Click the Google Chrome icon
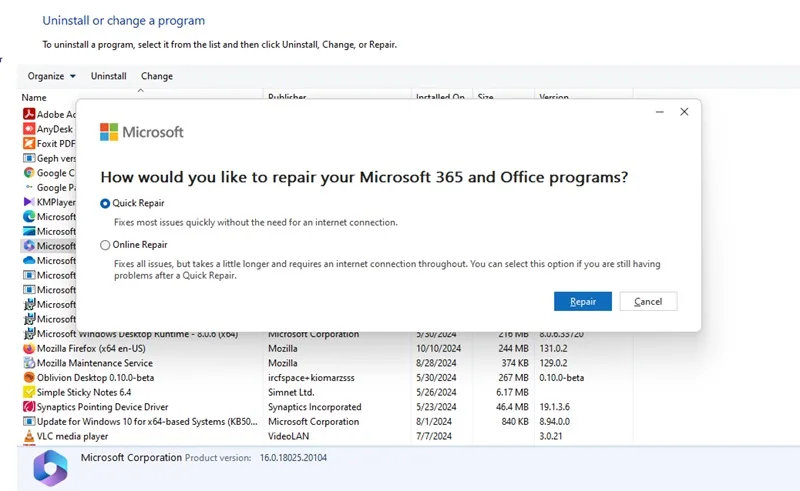The image size is (800, 491). point(29,173)
